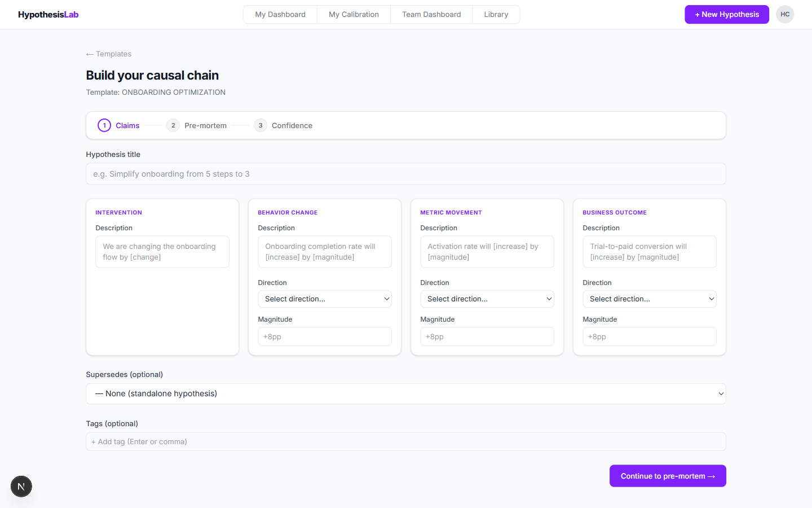Focus the Hypothesis title field
Image resolution: width=812 pixels, height=508 pixels.
[406, 174]
